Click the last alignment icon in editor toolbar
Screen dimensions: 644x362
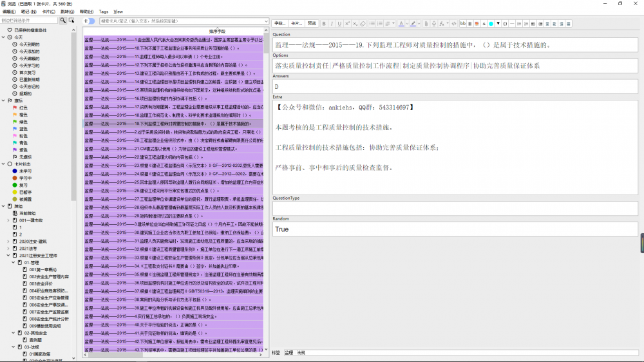coord(569,24)
